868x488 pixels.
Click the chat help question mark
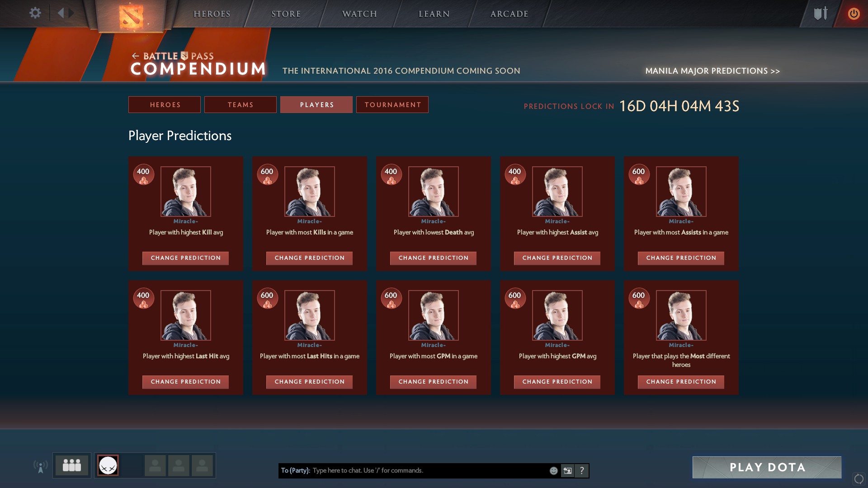(582, 471)
